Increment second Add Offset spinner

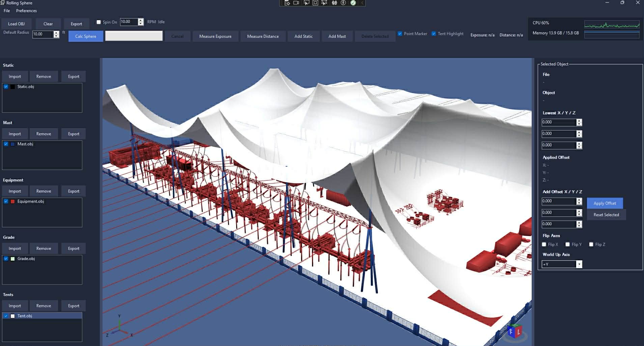(579, 211)
